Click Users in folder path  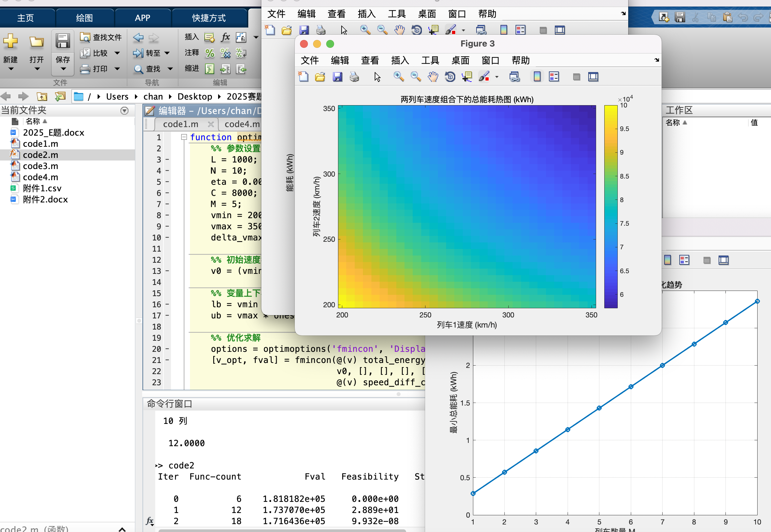click(x=117, y=97)
